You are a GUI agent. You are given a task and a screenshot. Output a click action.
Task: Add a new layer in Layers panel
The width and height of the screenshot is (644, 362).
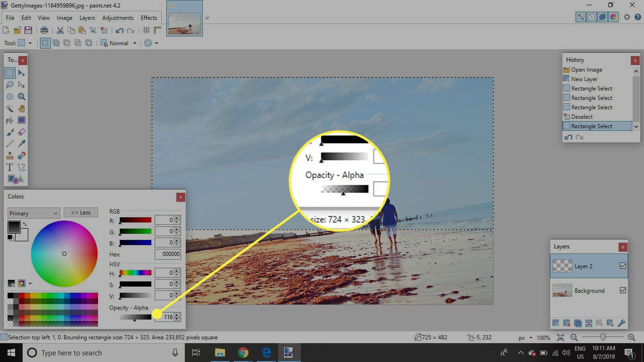click(556, 323)
